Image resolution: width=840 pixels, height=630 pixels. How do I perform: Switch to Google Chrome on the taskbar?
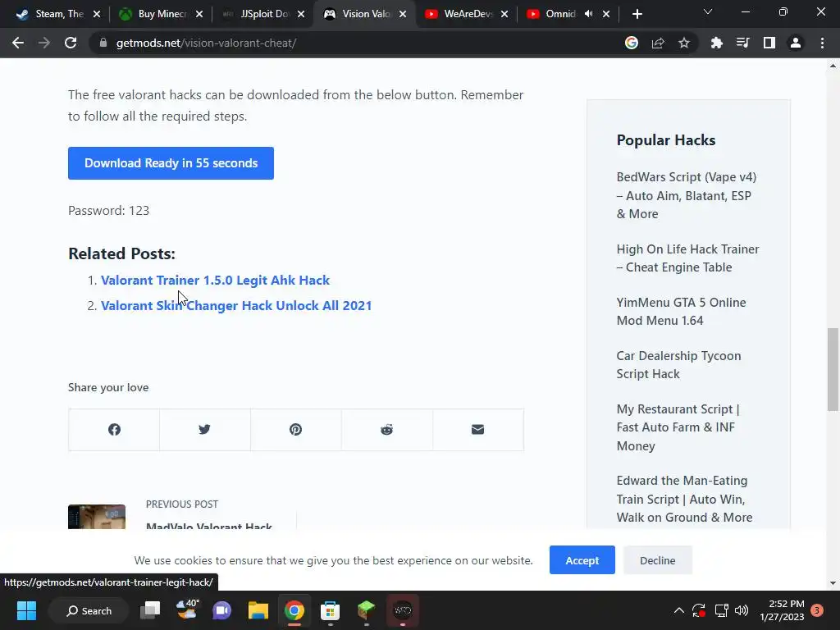294,610
